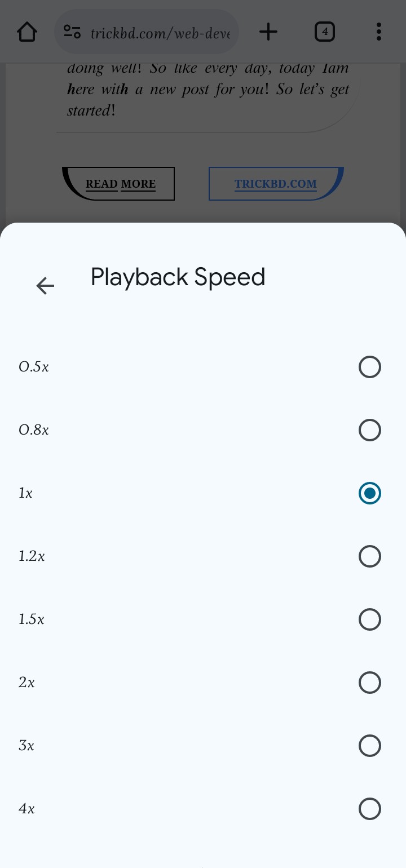The height and width of the screenshot is (868, 406).
Task: Select the 1.5x speed radio button
Action: pyautogui.click(x=369, y=619)
